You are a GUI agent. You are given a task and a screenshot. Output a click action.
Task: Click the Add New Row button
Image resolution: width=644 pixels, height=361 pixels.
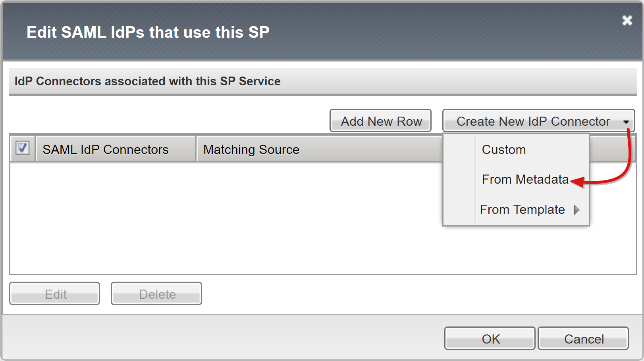(380, 121)
